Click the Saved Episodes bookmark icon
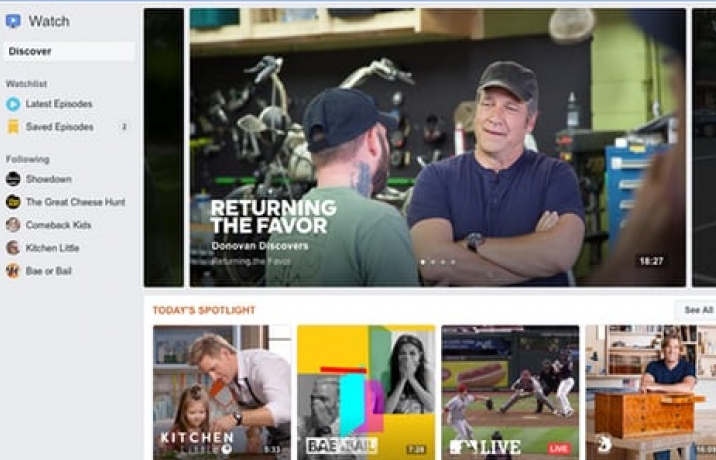This screenshot has height=460, width=716. pos(13,127)
